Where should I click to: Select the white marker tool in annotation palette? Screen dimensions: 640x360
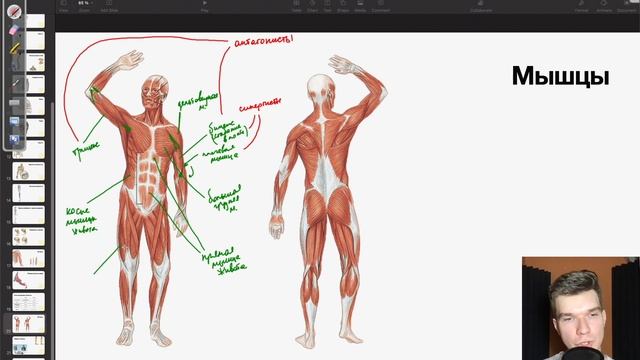click(x=16, y=84)
